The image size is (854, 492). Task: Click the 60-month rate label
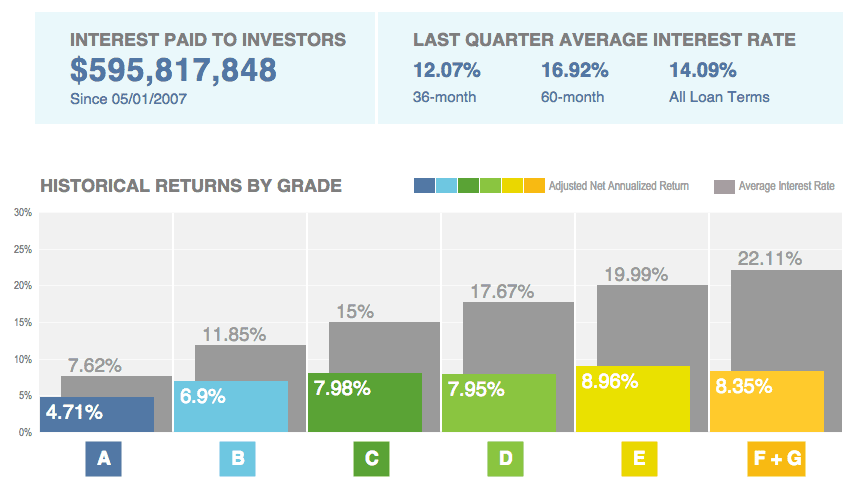click(x=572, y=97)
